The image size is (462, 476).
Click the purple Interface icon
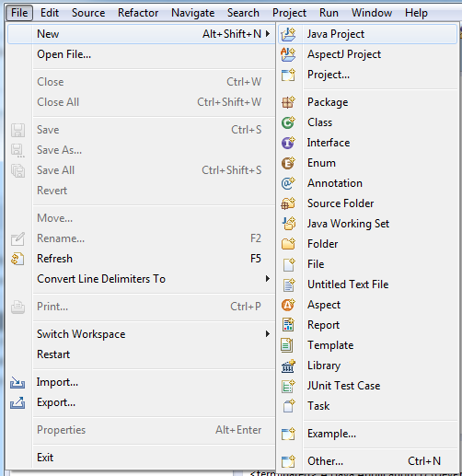(x=288, y=143)
